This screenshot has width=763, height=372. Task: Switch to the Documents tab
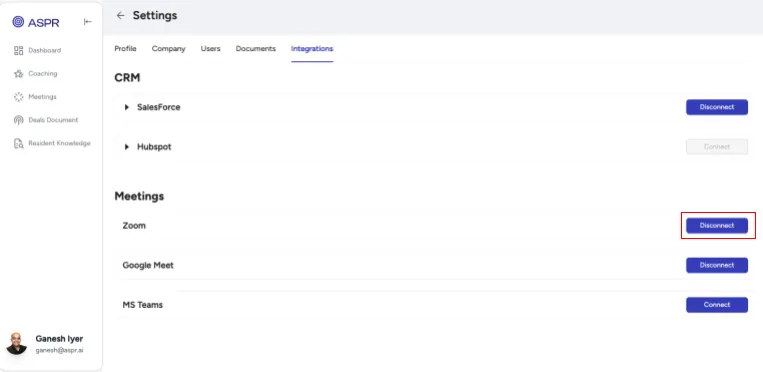click(x=256, y=49)
